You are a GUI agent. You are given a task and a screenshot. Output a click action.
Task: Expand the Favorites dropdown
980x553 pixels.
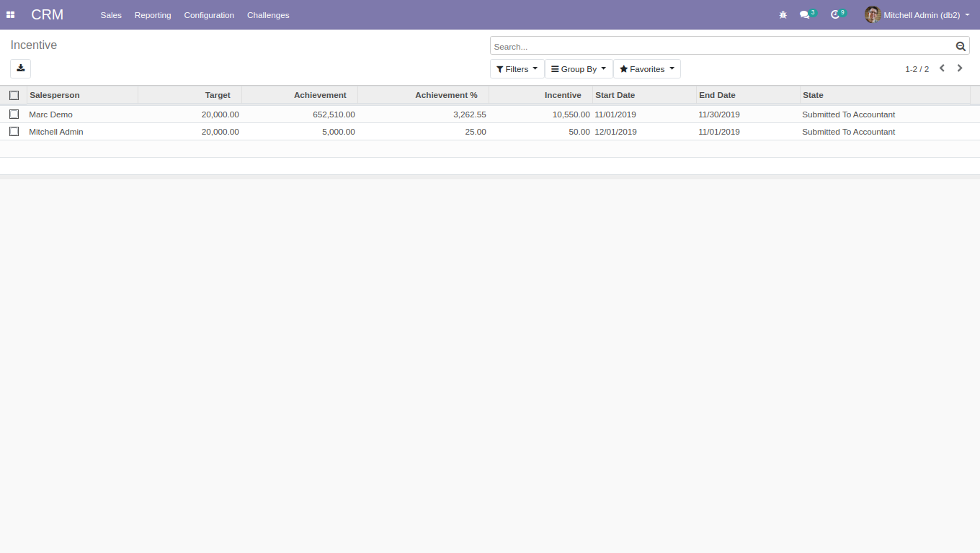click(647, 69)
